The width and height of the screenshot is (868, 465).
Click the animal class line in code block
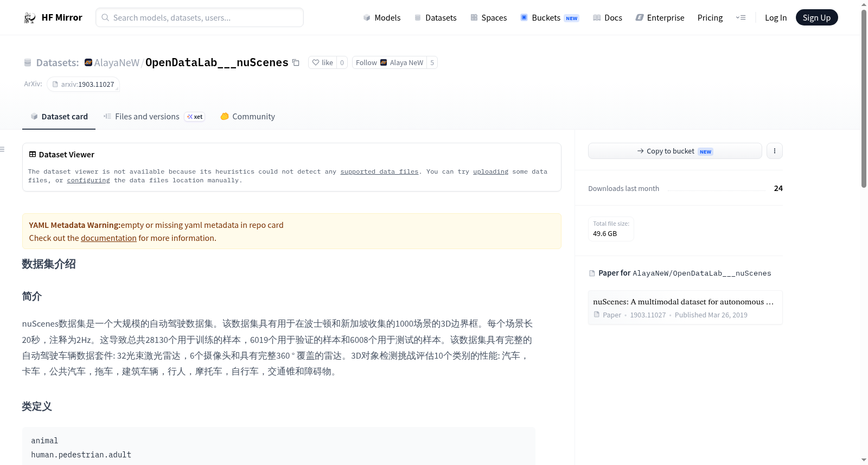[x=44, y=441]
